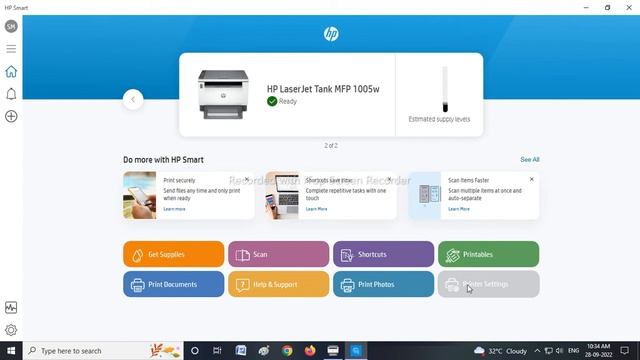This screenshot has width=640, height=360.
Task: Open the Printables tile
Action: [x=489, y=254]
